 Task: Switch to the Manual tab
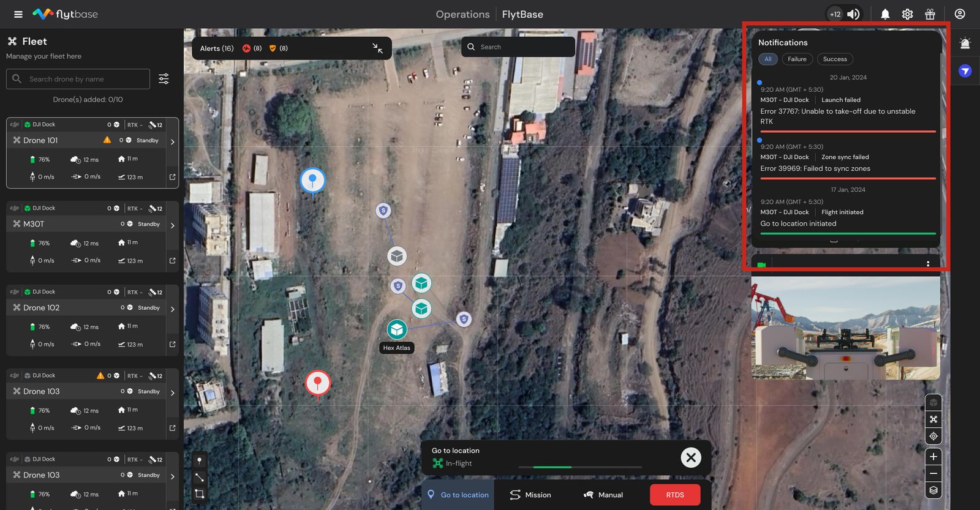pyautogui.click(x=603, y=495)
